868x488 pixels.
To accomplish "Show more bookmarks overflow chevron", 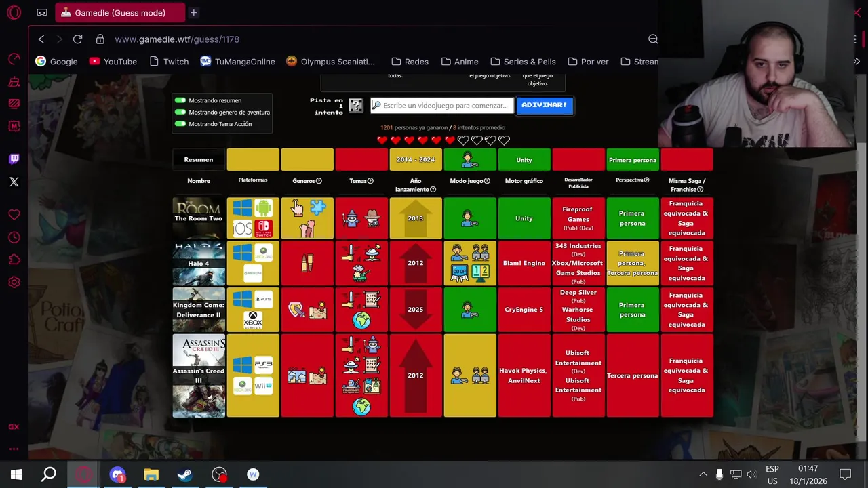I will (x=856, y=62).
